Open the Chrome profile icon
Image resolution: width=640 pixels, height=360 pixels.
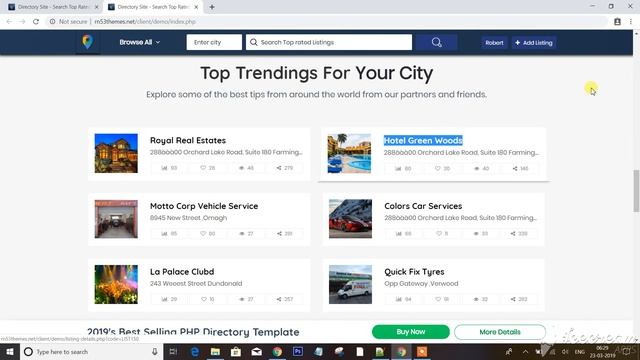tap(617, 22)
